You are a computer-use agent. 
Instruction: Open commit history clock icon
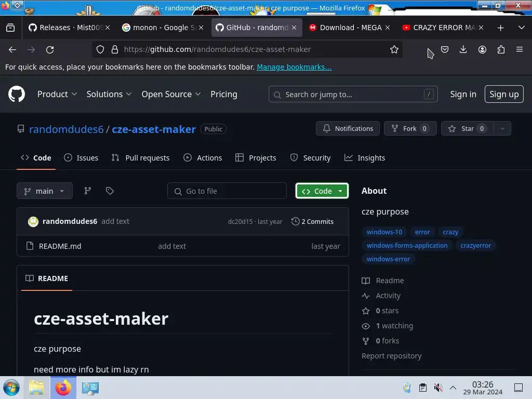(x=295, y=221)
